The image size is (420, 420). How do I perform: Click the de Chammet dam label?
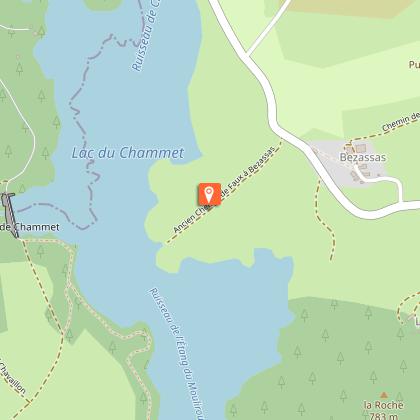coord(30,227)
